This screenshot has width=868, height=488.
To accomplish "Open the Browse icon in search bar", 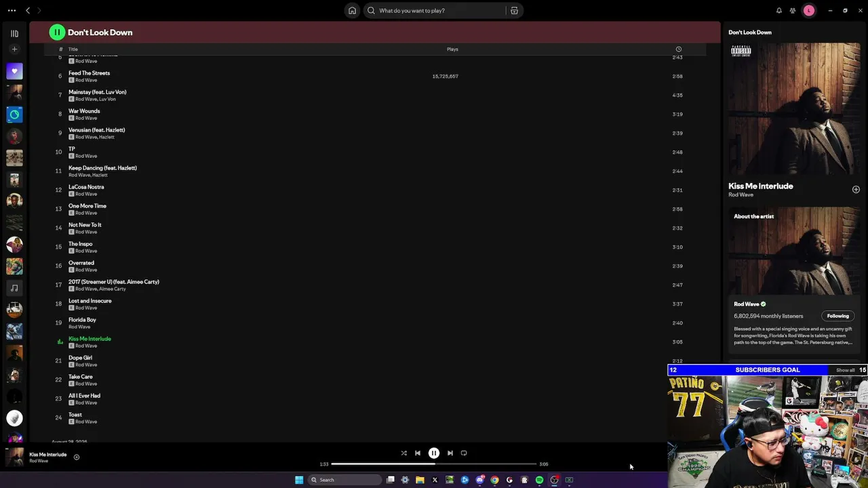I will [514, 10].
